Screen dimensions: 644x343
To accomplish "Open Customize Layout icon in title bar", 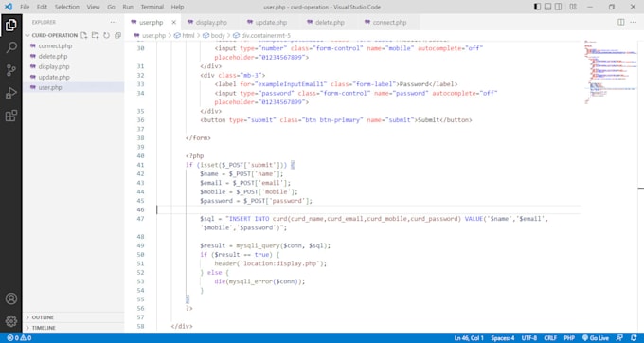I will tap(573, 7).
